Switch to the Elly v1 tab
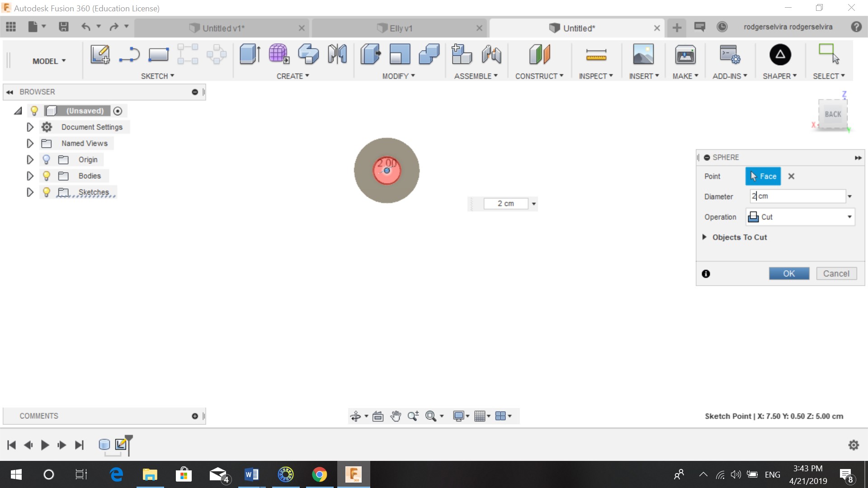 pos(400,28)
